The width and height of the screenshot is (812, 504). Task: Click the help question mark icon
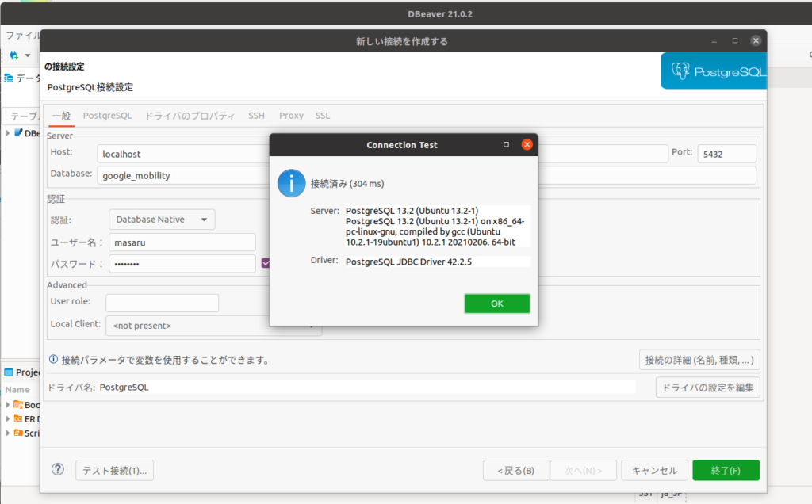point(58,469)
